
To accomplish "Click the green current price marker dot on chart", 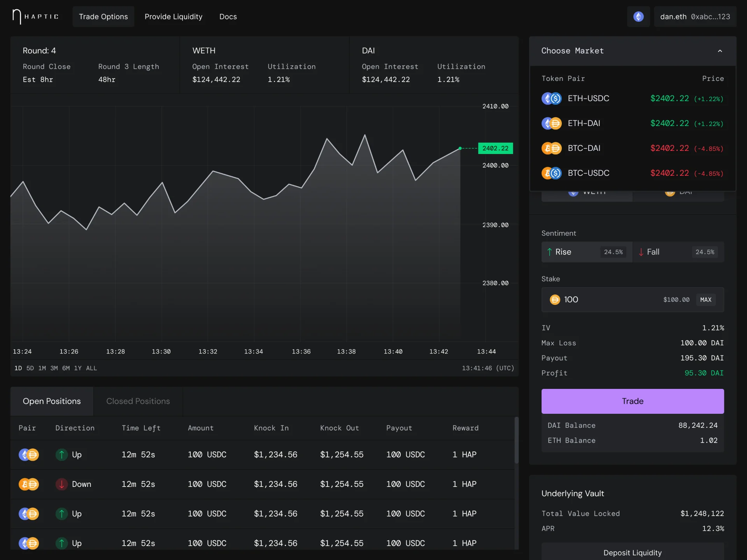I will (460, 148).
